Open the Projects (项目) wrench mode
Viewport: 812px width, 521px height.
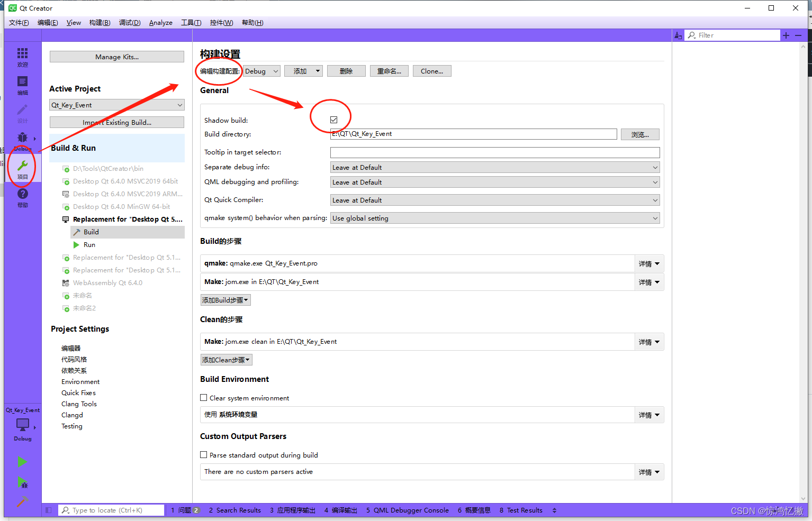[x=22, y=169]
